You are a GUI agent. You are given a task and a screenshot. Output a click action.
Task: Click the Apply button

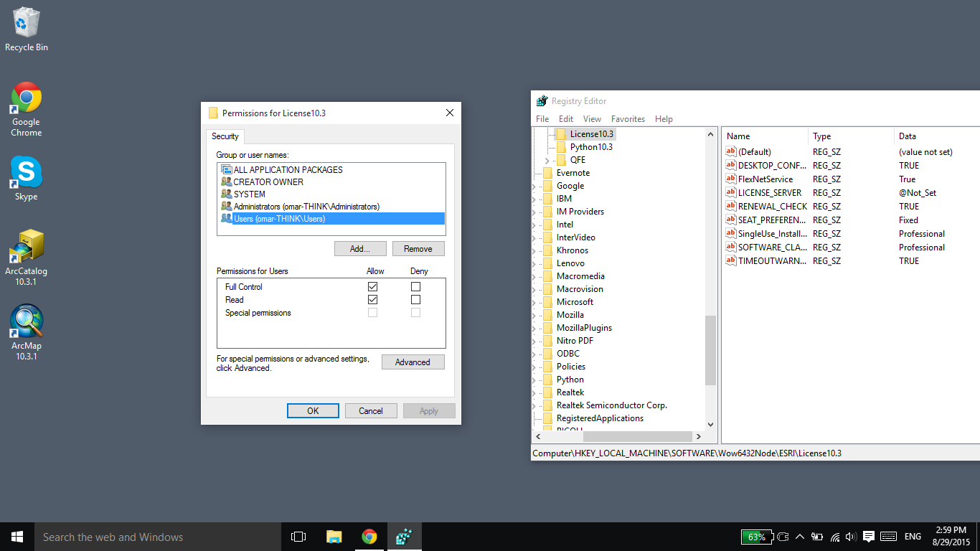(x=429, y=411)
